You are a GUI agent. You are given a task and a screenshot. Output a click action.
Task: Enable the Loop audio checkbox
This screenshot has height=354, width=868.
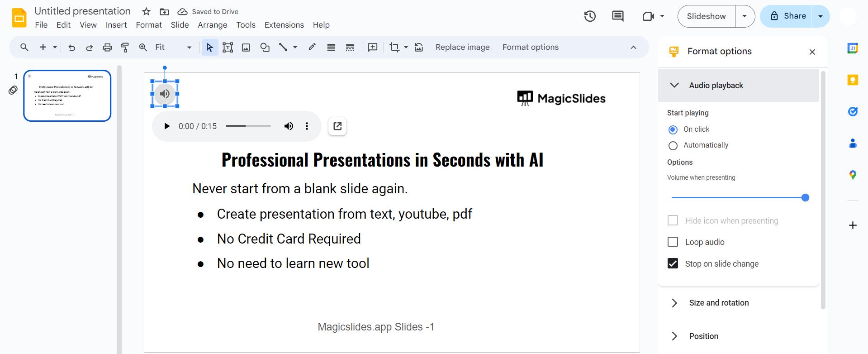pyautogui.click(x=673, y=242)
